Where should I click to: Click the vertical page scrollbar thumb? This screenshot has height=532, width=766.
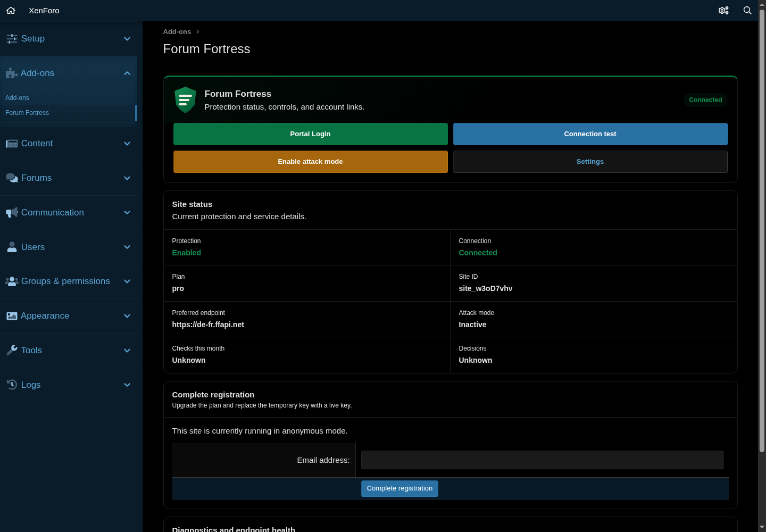pos(762,231)
